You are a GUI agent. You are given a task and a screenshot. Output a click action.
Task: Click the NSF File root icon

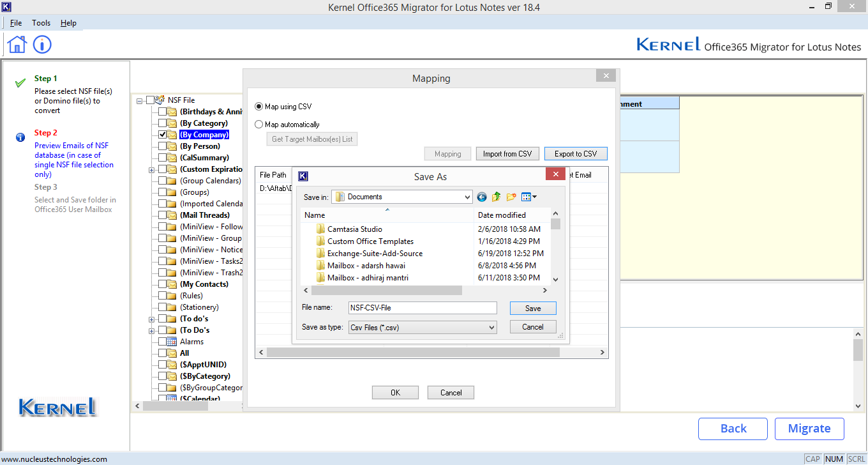[x=160, y=100]
